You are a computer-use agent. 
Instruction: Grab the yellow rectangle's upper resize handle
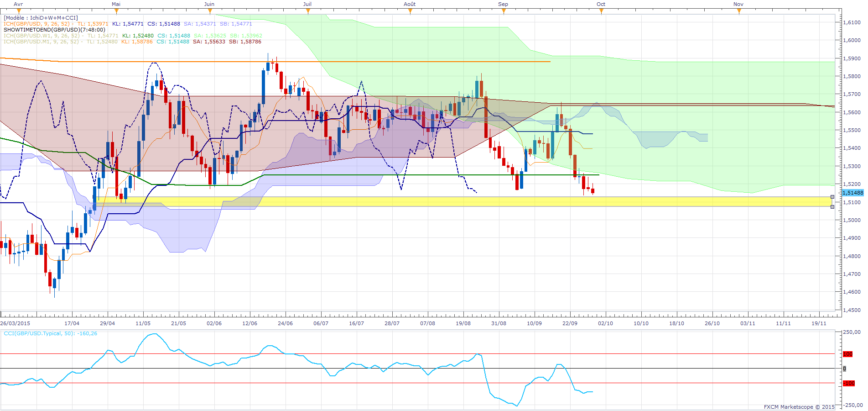[x=832, y=197]
